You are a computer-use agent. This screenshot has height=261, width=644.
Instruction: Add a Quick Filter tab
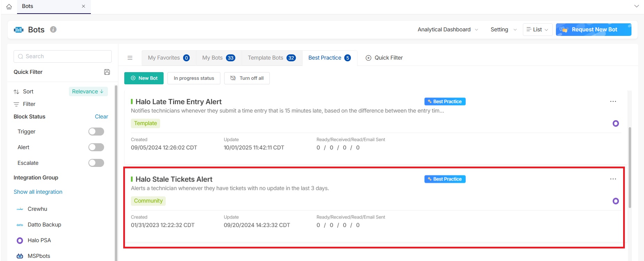[384, 58]
